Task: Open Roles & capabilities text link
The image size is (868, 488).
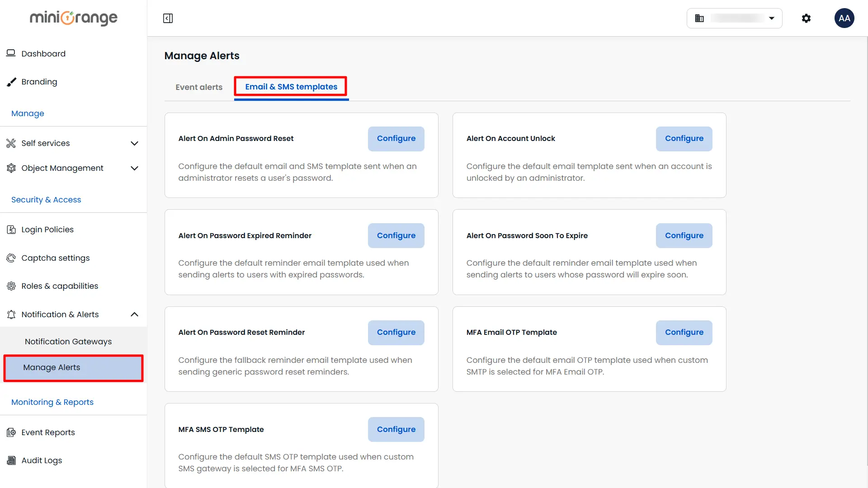Action: (x=60, y=286)
